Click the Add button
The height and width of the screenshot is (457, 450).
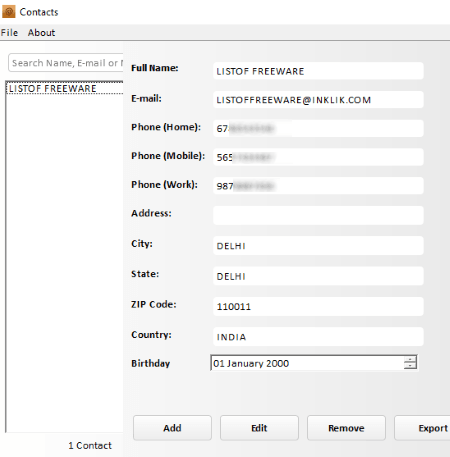click(172, 428)
